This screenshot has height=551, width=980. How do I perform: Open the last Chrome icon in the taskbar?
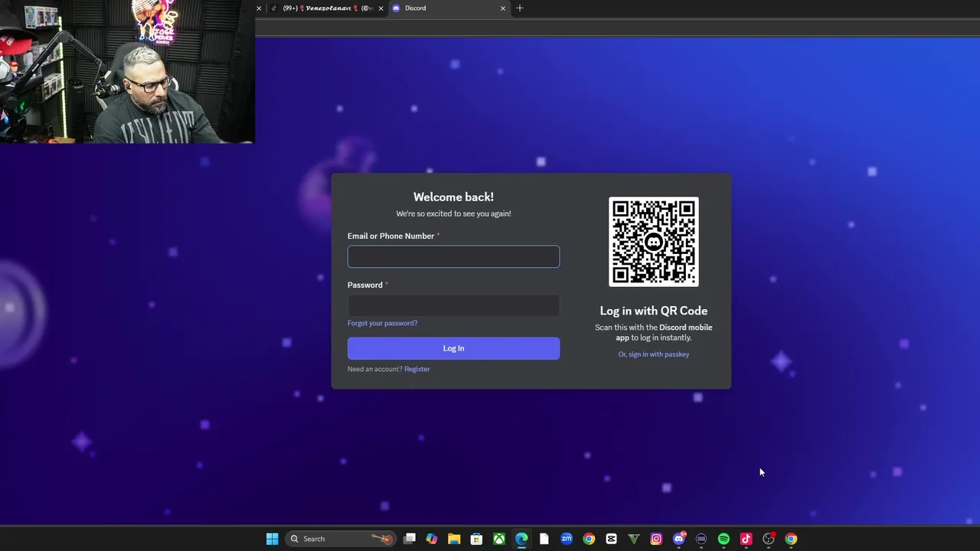tap(791, 539)
